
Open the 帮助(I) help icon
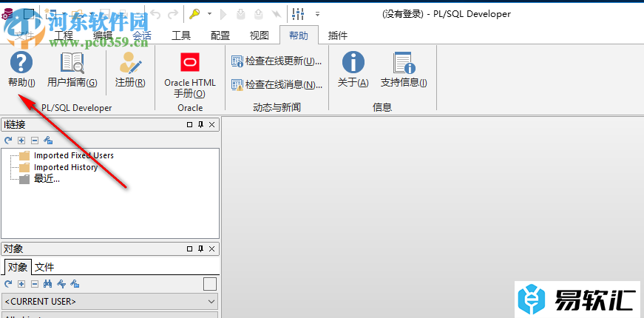point(21,70)
